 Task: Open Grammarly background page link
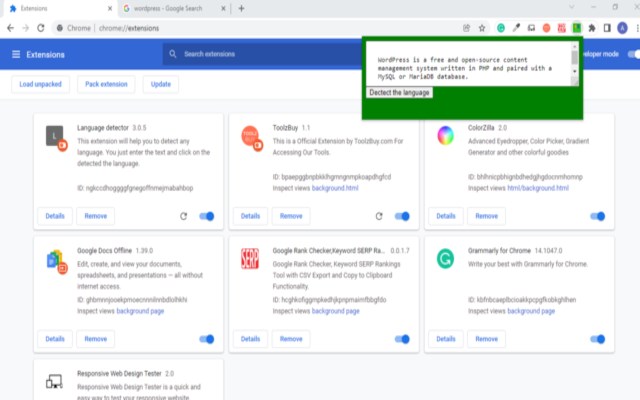[x=531, y=311]
